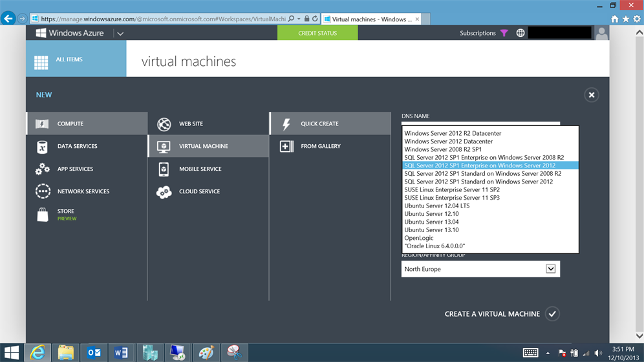The image size is (644, 362).
Task: Click the App Services gears icon
Action: pyautogui.click(x=42, y=169)
